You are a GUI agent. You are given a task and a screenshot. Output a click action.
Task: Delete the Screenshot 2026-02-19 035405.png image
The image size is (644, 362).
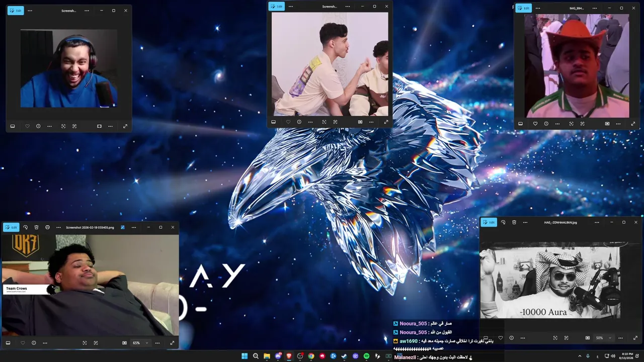(36, 227)
